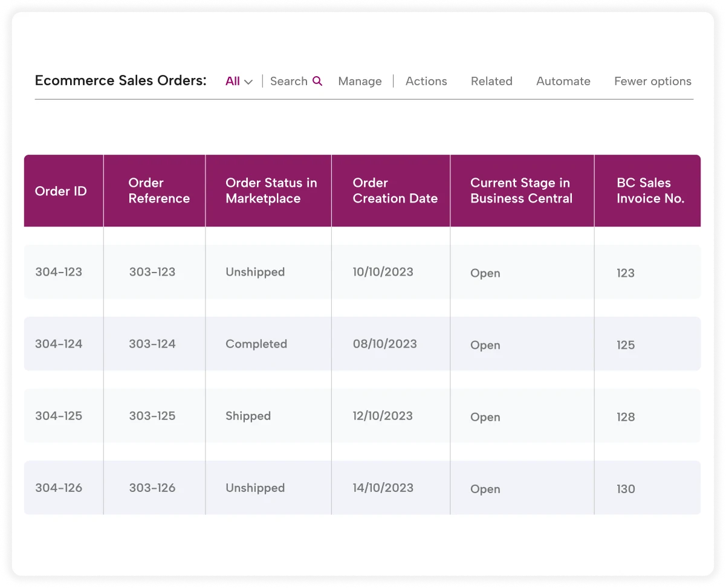The image size is (726, 588).
Task: Expand the All filter dropdown chevron
Action: [248, 82]
